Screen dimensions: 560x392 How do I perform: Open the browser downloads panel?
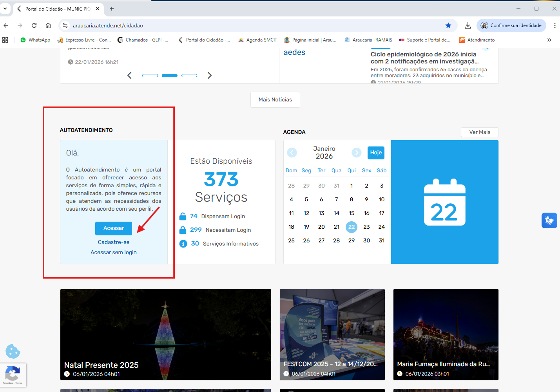(x=468, y=25)
